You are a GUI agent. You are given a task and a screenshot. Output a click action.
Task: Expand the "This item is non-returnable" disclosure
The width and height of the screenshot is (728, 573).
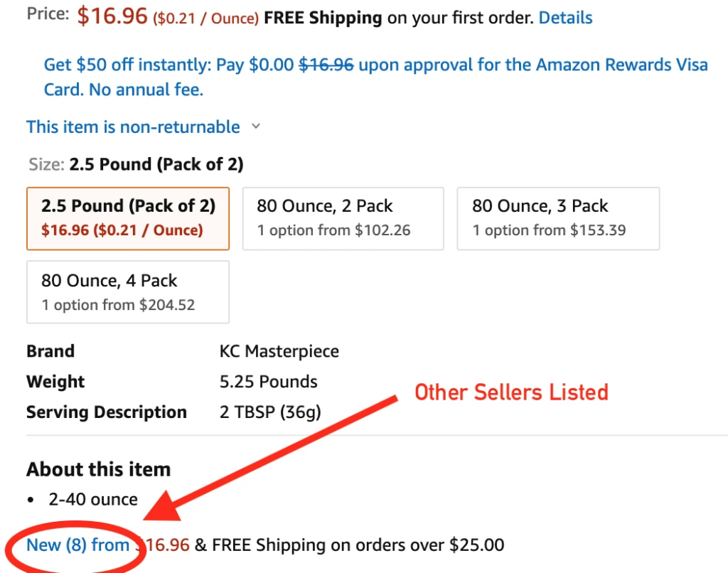132,127
